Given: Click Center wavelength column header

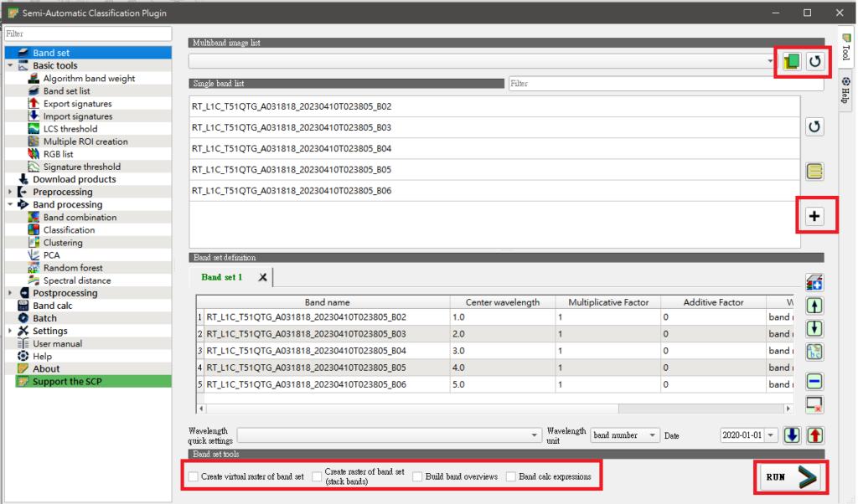Looking at the screenshot, I should pos(503,302).
